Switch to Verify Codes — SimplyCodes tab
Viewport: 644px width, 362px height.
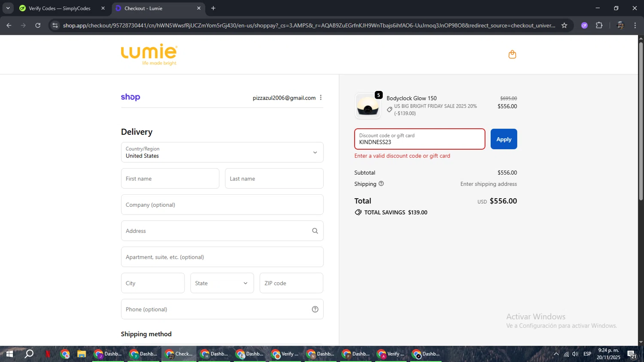(x=59, y=8)
